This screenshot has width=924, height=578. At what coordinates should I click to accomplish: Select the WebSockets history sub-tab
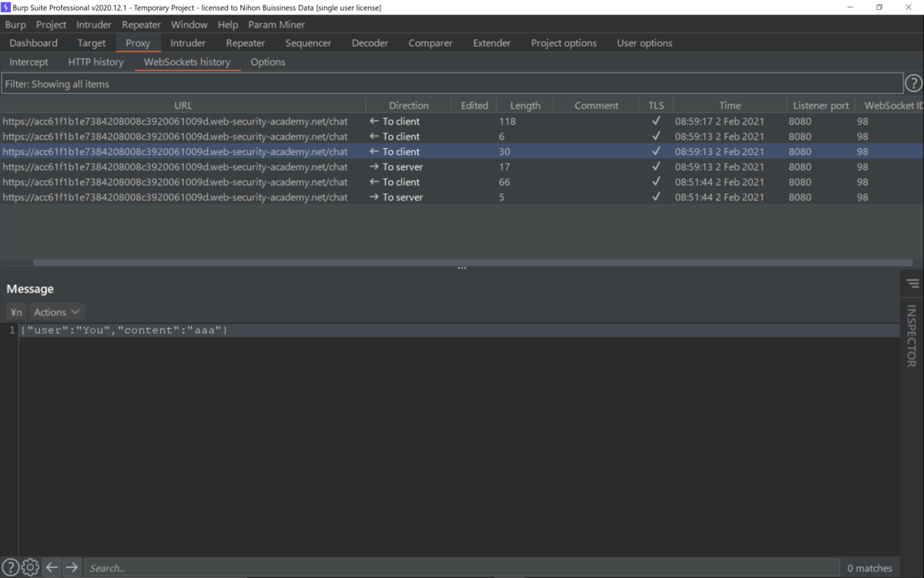187,62
